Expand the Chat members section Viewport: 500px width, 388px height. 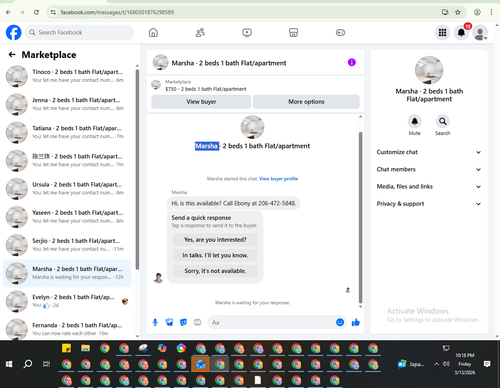pyautogui.click(x=429, y=169)
